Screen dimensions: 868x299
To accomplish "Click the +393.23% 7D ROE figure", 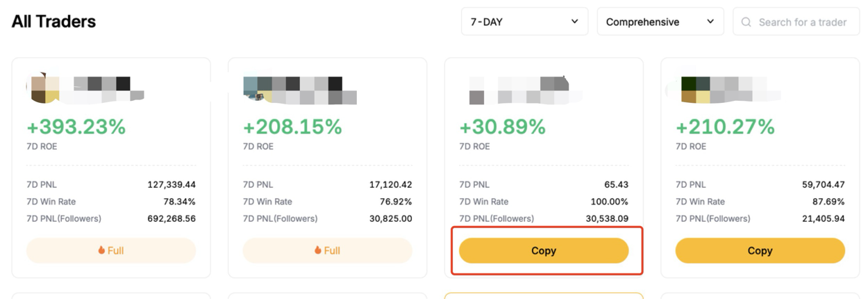I will click(76, 127).
